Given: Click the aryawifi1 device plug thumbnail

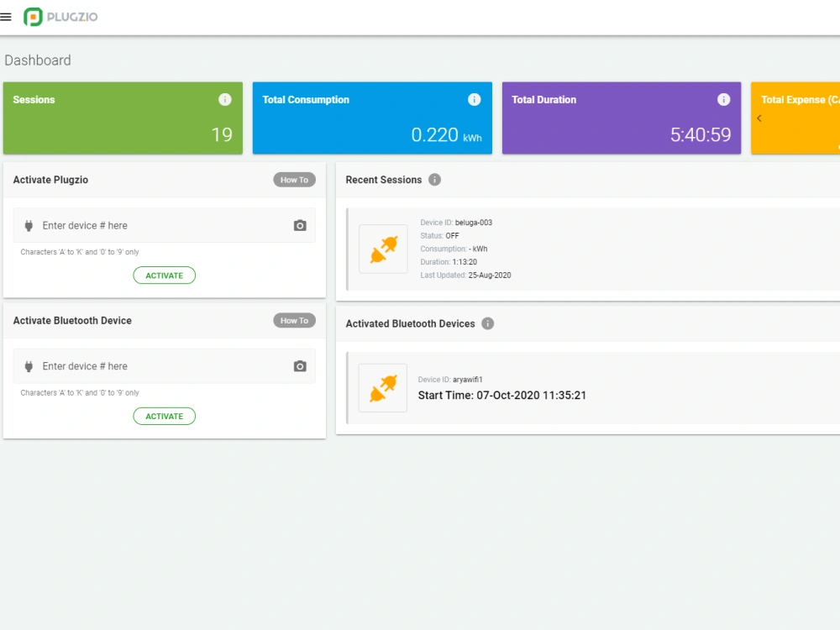Looking at the screenshot, I should click(x=382, y=388).
